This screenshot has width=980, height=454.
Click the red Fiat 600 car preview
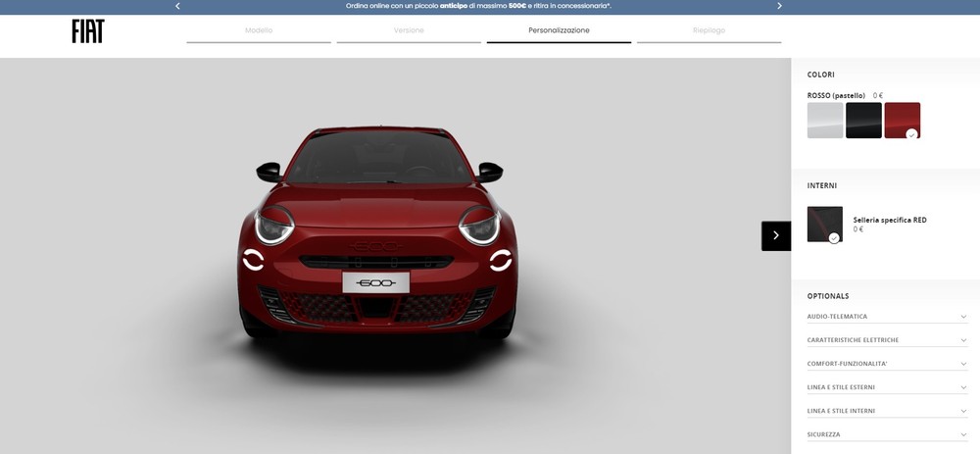(x=377, y=232)
